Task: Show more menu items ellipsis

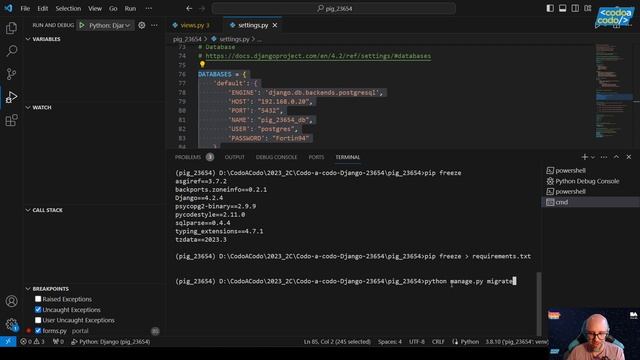Action: (x=149, y=8)
